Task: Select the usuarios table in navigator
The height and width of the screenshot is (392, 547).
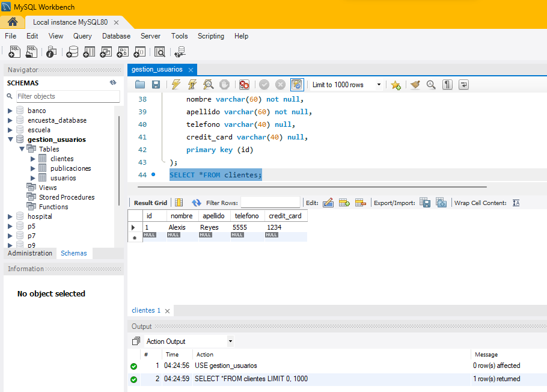Action: pos(63,178)
